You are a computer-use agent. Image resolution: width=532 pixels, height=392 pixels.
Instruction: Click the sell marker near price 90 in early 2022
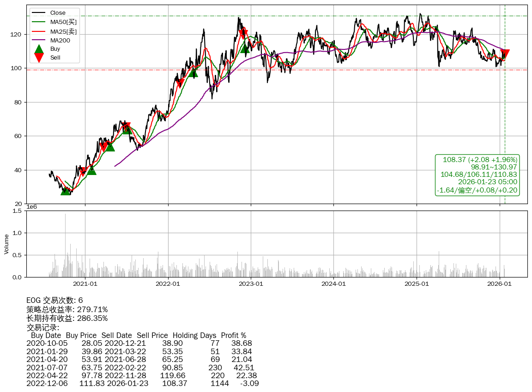(x=180, y=84)
